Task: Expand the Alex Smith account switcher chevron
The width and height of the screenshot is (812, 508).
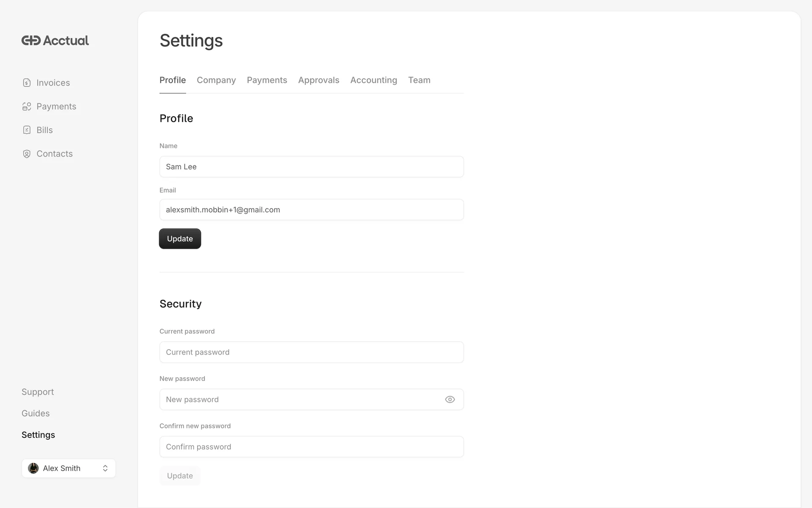Action: (x=105, y=468)
